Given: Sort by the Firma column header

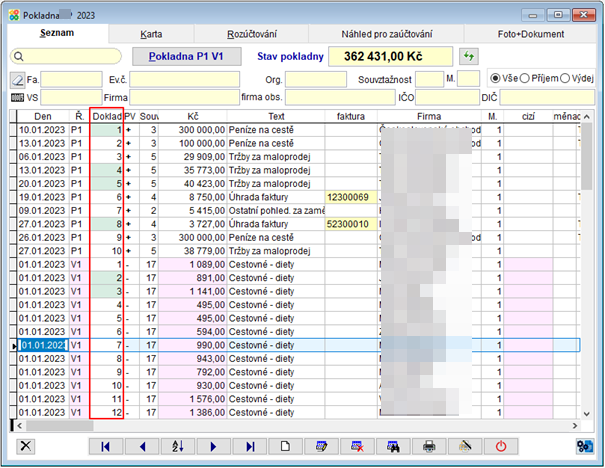Looking at the screenshot, I should click(x=429, y=117).
